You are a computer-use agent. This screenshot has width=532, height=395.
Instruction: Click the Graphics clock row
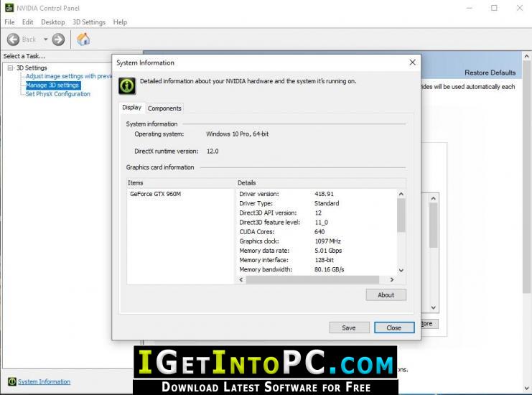[290, 241]
